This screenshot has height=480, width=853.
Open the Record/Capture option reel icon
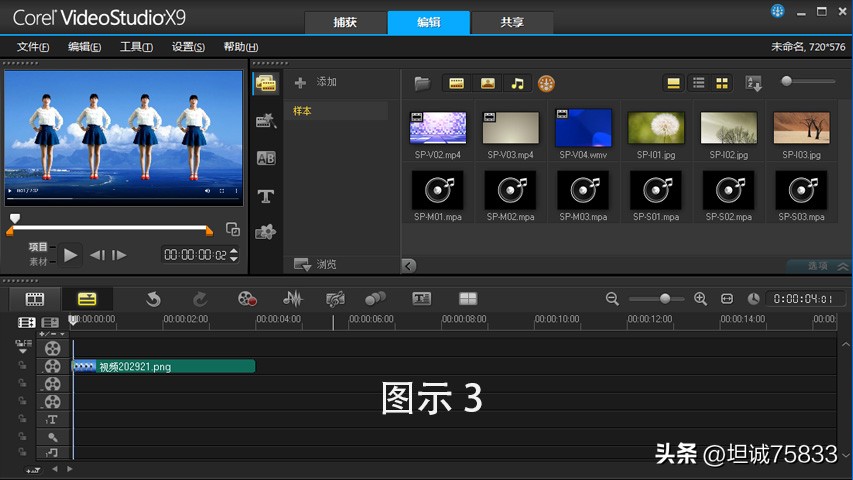click(247, 299)
